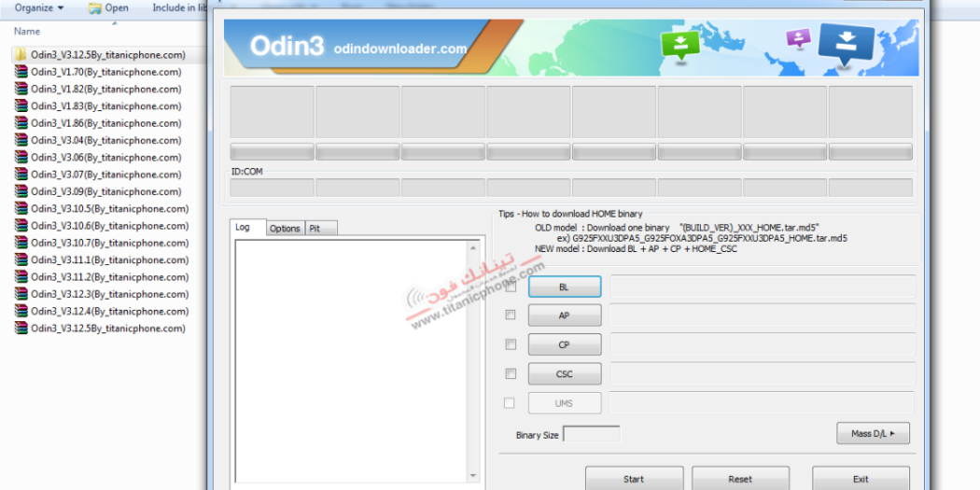This screenshot has width=980, height=490.
Task: Open the Mass D/L submenu button
Action: [x=873, y=433]
